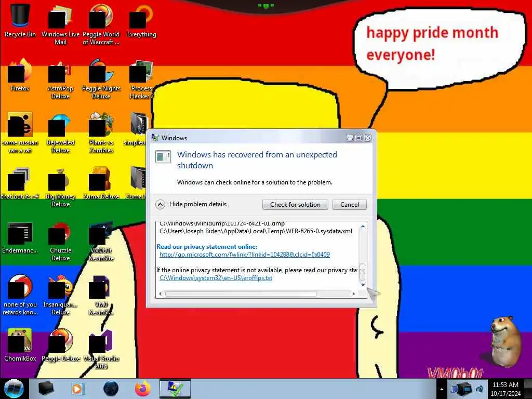Open ChomikBox desktop icon
Image resolution: width=532 pixels, height=399 pixels.
[x=20, y=345]
